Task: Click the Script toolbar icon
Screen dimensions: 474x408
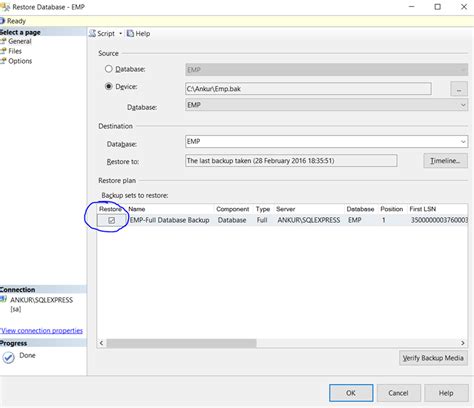Action: pos(92,34)
